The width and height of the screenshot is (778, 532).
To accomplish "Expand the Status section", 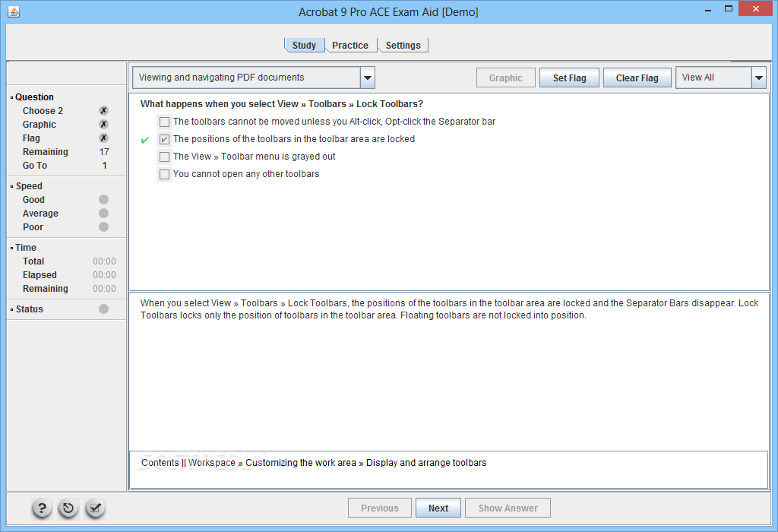I will [12, 309].
